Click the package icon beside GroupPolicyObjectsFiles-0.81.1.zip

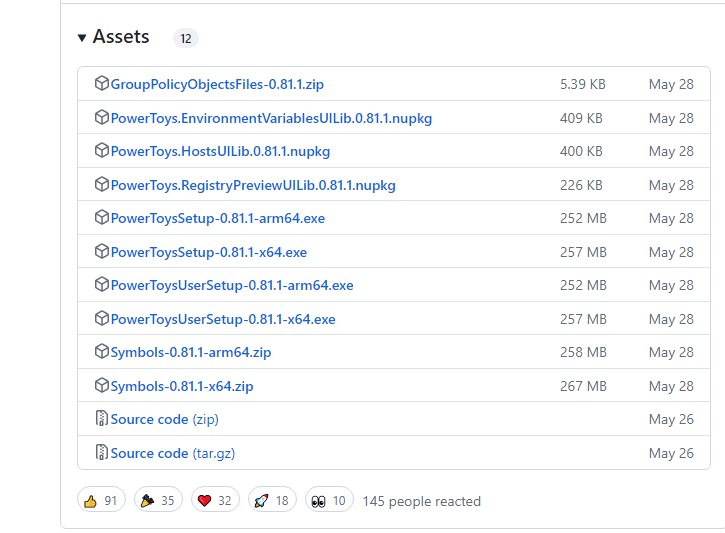tap(102, 83)
